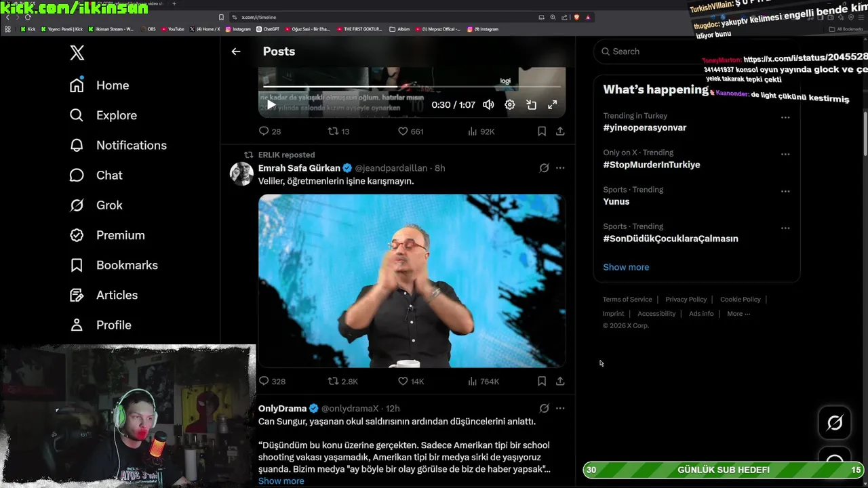The height and width of the screenshot is (488, 868).
Task: Open trending #StopMurderInTurkiye
Action: (652, 165)
